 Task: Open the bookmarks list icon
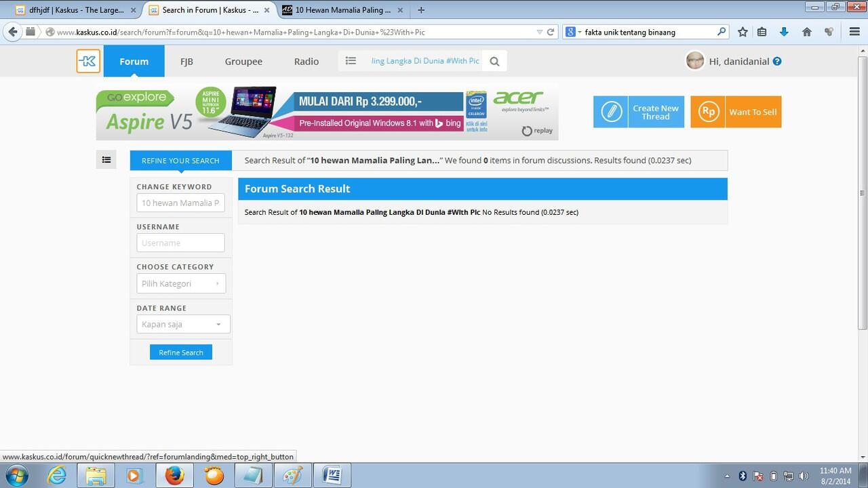click(x=762, y=32)
